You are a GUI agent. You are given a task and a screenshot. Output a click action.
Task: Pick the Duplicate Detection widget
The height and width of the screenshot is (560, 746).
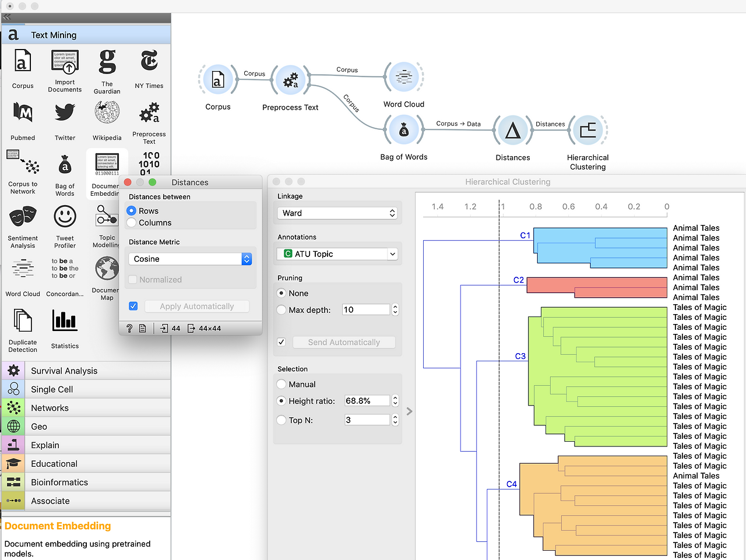click(x=23, y=330)
